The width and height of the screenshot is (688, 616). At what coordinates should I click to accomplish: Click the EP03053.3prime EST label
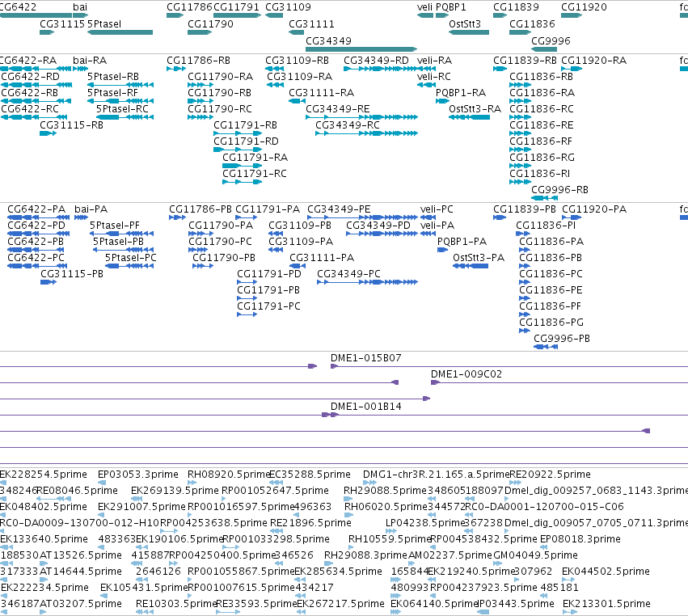click(137, 475)
